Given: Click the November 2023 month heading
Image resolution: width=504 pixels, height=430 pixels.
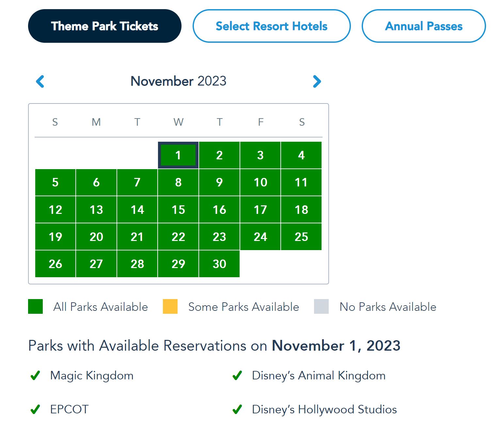Looking at the screenshot, I should (178, 81).
